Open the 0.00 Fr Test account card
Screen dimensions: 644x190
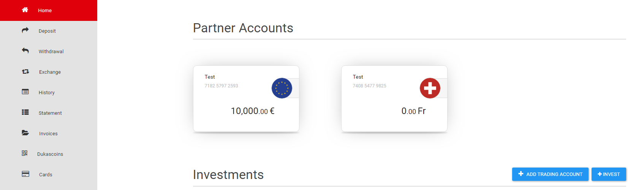394,99
